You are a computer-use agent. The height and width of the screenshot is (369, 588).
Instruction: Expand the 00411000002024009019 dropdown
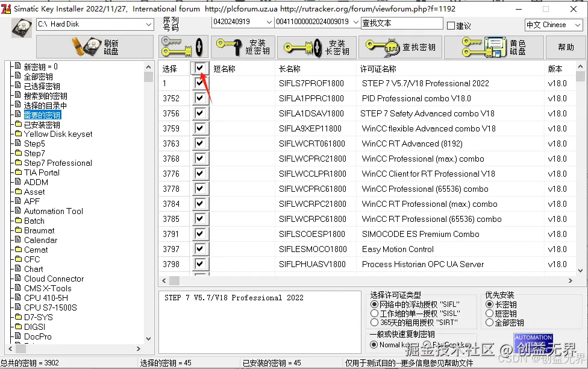355,22
